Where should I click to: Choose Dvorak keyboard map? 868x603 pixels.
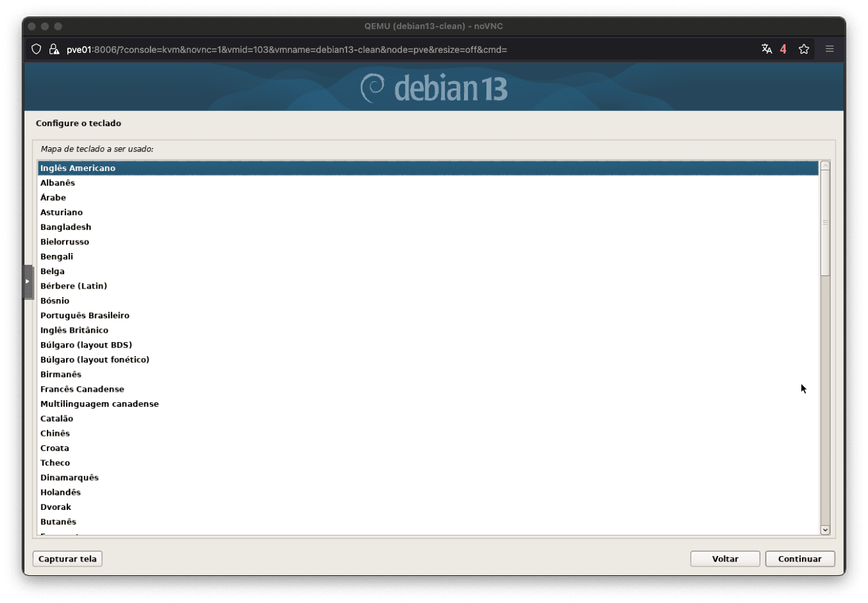(428, 507)
